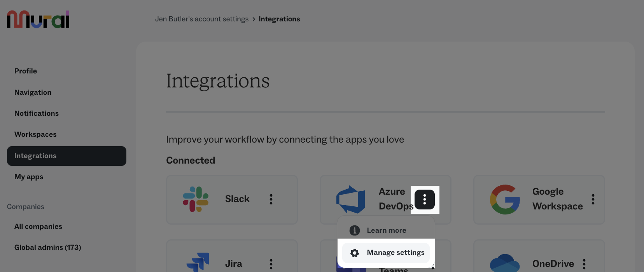The image size is (644, 272).
Task: Select Integrations in sidebar
Action: coord(66,156)
